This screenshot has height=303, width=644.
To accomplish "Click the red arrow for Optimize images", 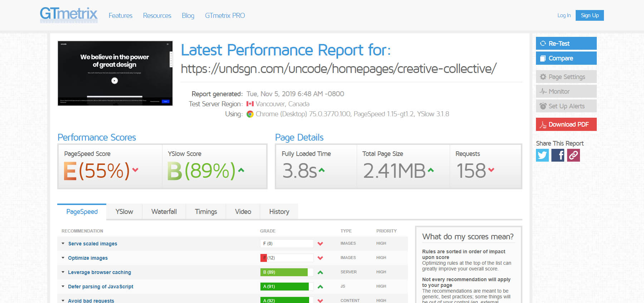I will [320, 258].
